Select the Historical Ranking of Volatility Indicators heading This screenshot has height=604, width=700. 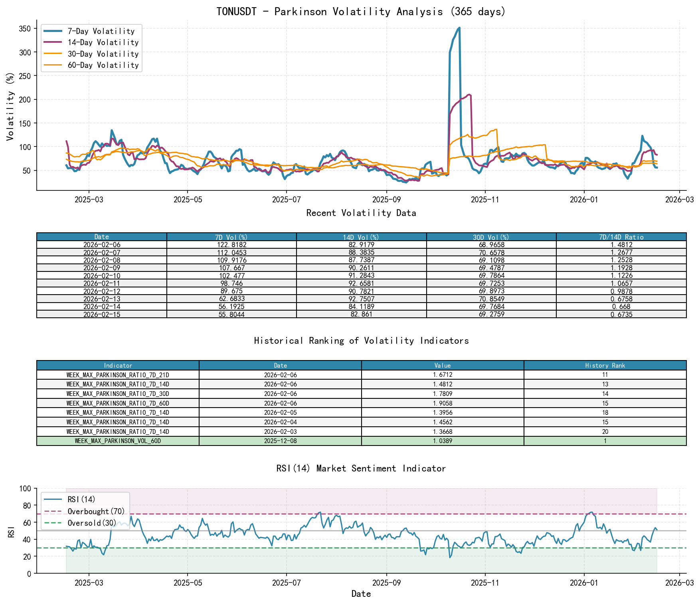[361, 341]
